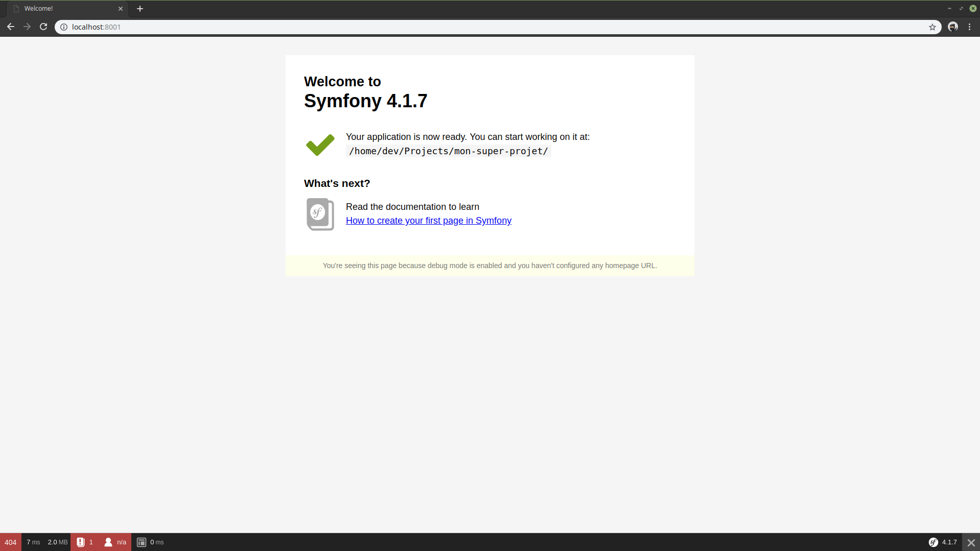Image resolution: width=980 pixels, height=551 pixels.
Task: Reload the localhost page
Action: (43, 27)
